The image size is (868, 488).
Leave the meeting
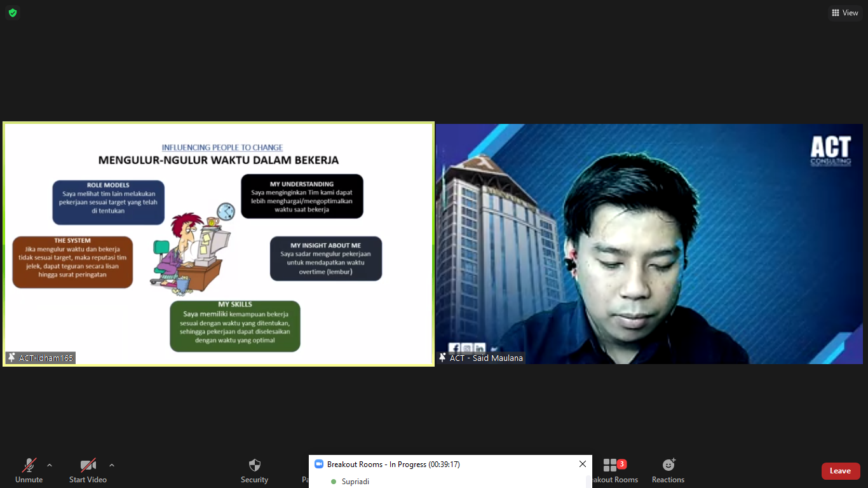[x=840, y=471]
